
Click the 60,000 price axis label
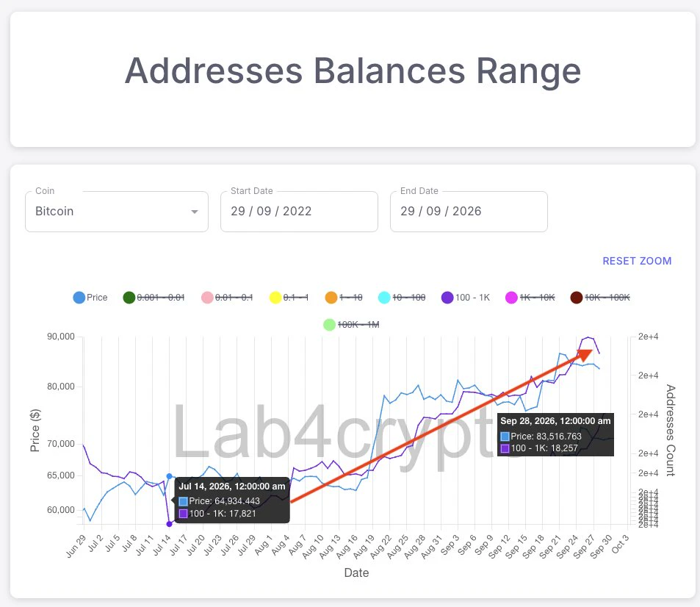coord(61,509)
